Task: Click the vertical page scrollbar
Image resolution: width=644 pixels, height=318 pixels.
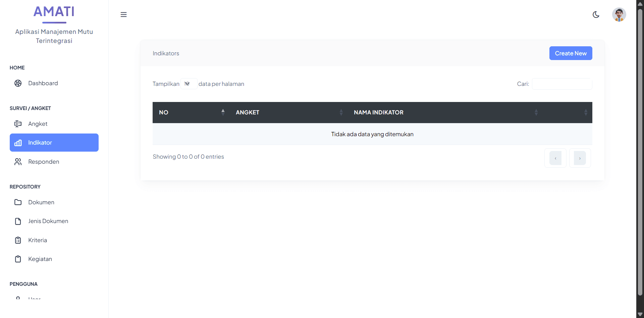Action: [640, 151]
